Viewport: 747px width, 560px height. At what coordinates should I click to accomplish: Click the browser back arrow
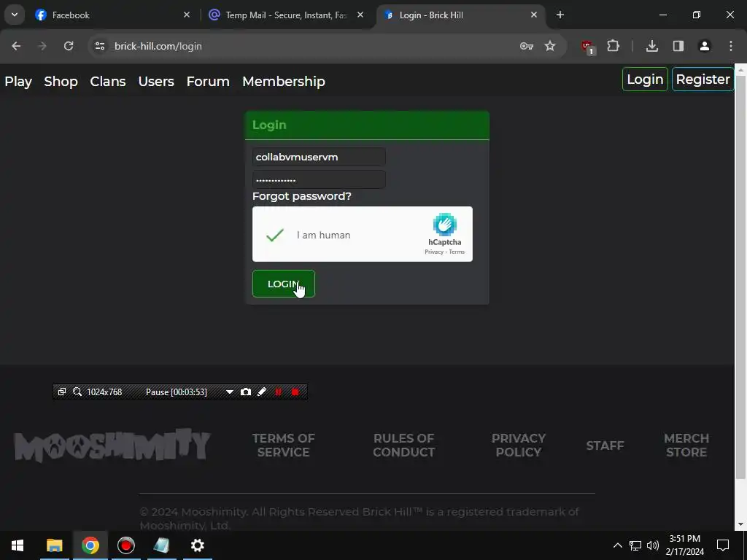click(16, 46)
